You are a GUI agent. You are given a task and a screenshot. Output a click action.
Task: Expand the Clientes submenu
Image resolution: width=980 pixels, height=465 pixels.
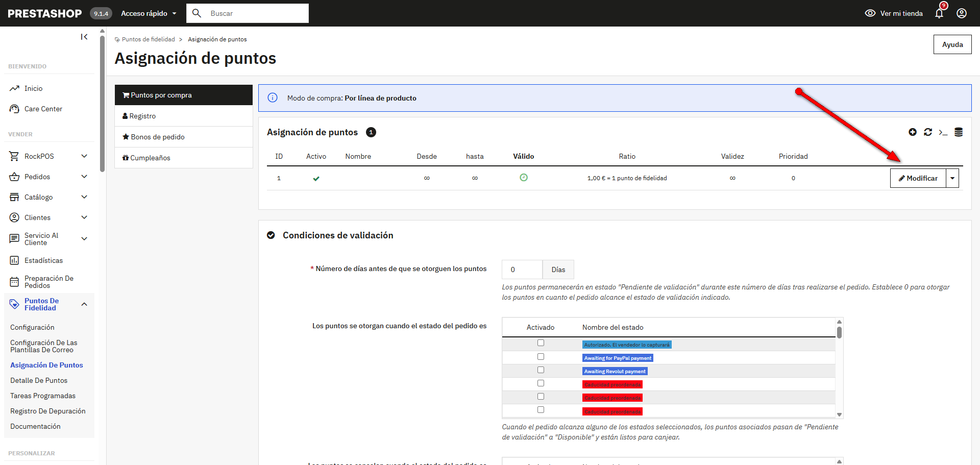[x=84, y=217]
